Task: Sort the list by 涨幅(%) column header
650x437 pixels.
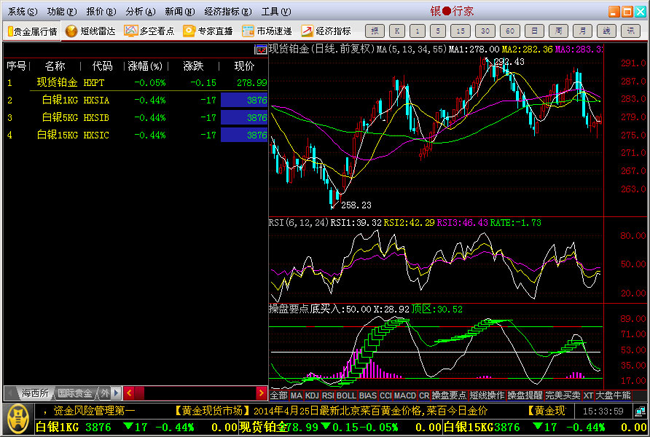Action: point(143,65)
